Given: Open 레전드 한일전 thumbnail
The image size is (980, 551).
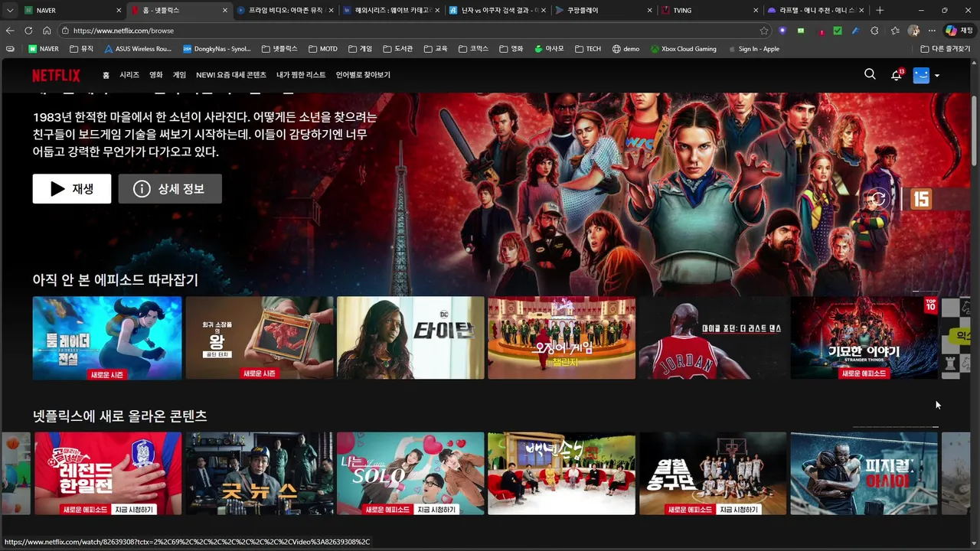Looking at the screenshot, I should click(x=108, y=474).
